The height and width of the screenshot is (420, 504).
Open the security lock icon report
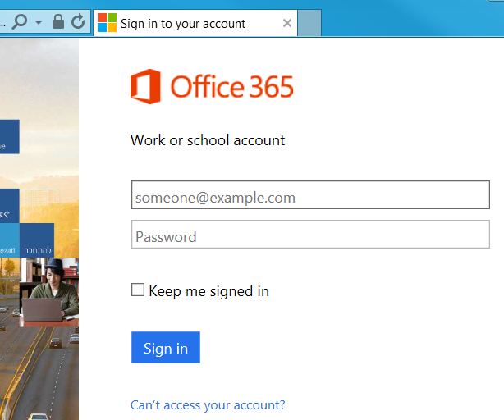coord(58,21)
